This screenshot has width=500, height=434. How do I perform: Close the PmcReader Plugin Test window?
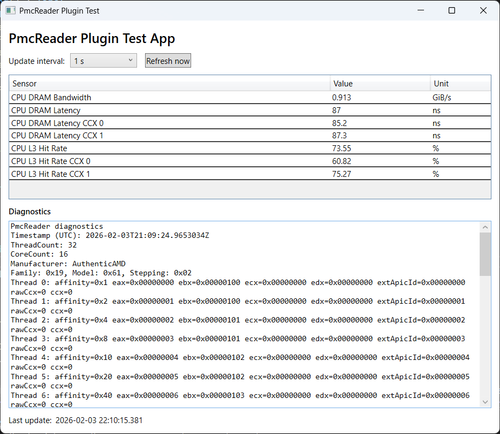[483, 11]
